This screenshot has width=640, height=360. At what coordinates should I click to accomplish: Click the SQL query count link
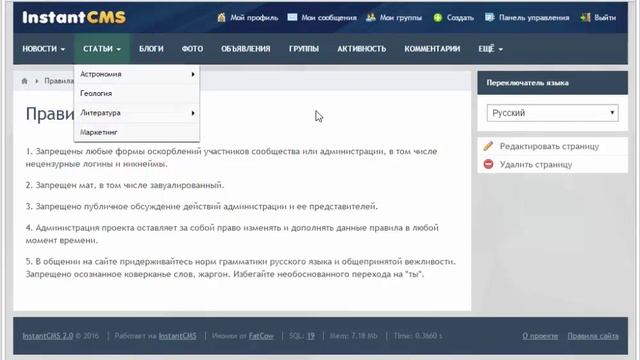311,336
